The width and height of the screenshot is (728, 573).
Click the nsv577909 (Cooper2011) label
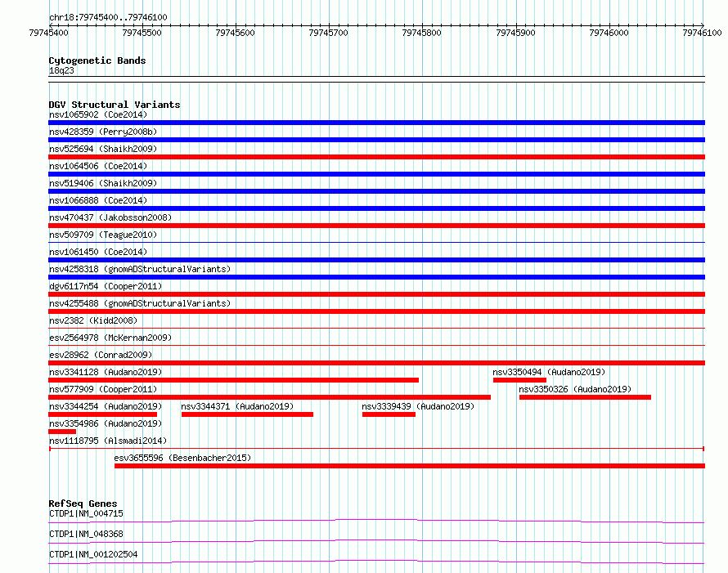[103, 389]
